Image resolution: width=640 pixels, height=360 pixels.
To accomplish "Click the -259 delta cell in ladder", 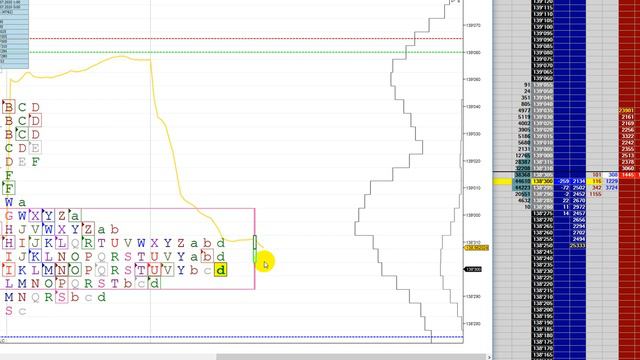I will click(563, 181).
